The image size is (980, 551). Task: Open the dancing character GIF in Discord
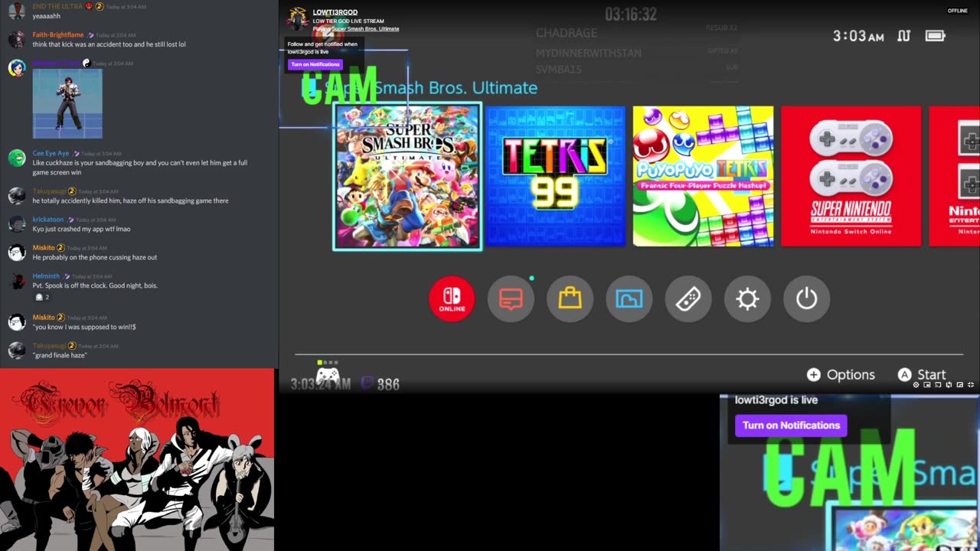point(67,104)
